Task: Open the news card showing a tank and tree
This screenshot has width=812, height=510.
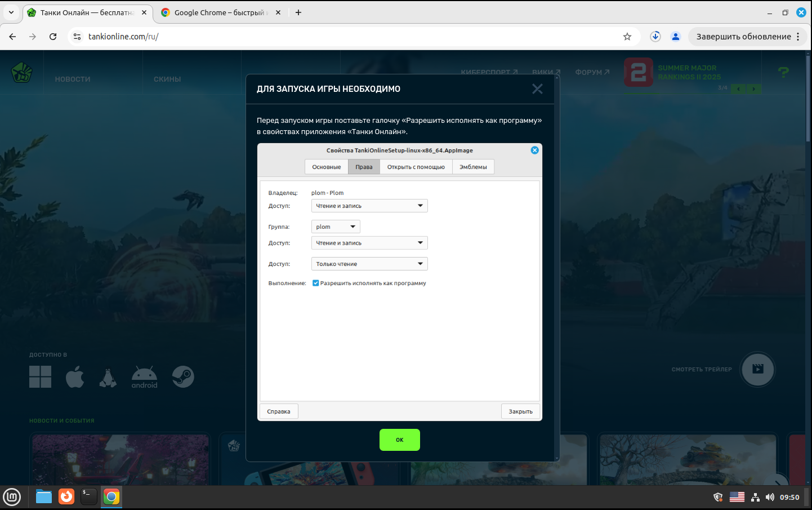Action: [x=688, y=459]
